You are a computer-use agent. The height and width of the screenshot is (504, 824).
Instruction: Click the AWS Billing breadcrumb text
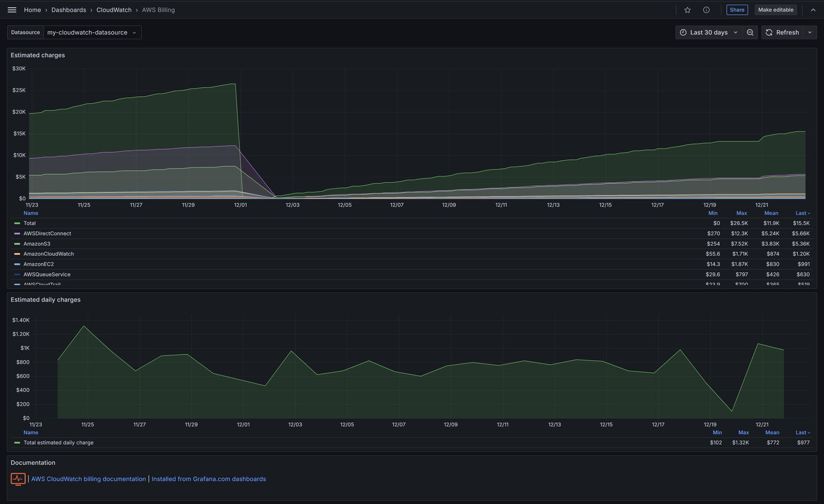[x=158, y=10]
